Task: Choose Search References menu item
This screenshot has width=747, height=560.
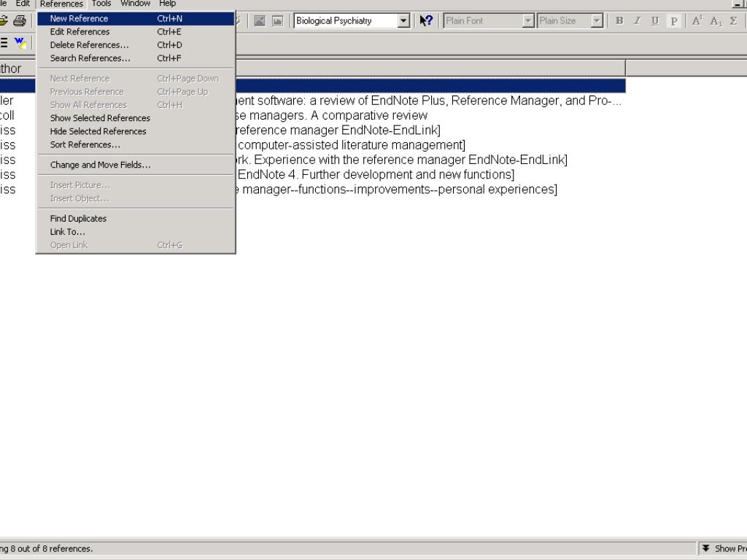Action: [136, 58]
